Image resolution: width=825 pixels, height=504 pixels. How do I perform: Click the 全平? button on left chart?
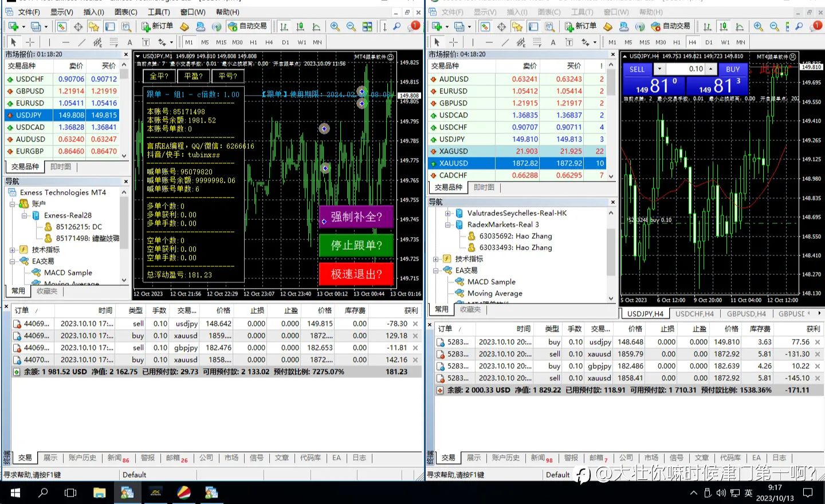pos(159,76)
